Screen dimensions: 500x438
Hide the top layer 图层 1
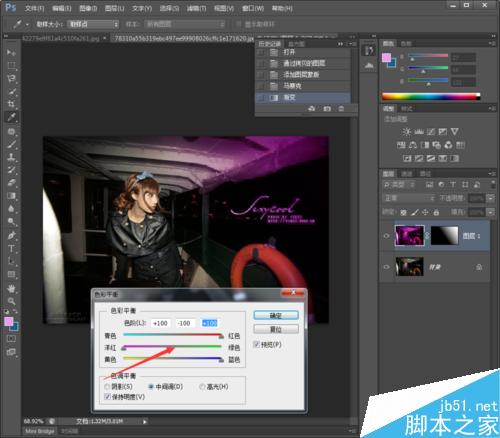click(x=387, y=236)
